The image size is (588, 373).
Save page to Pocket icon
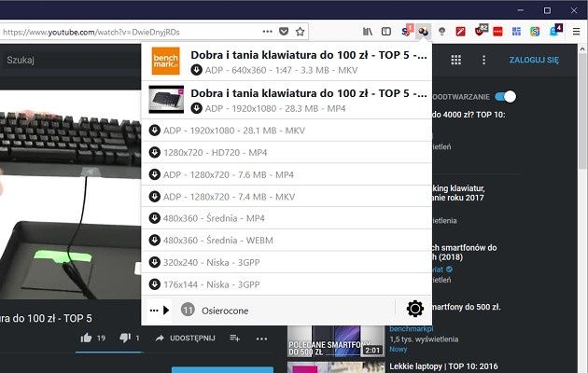click(284, 32)
